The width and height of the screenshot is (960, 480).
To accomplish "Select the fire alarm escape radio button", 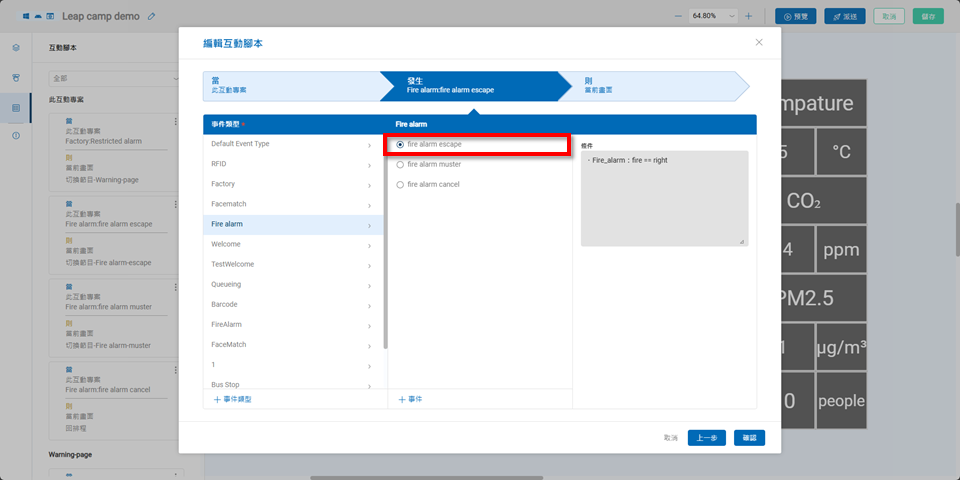I will pos(401,144).
